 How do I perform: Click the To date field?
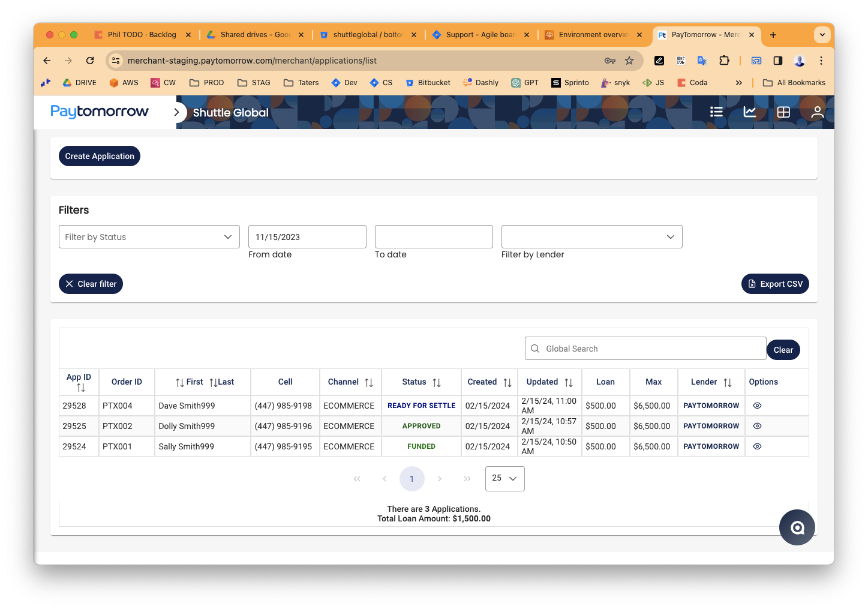(434, 237)
